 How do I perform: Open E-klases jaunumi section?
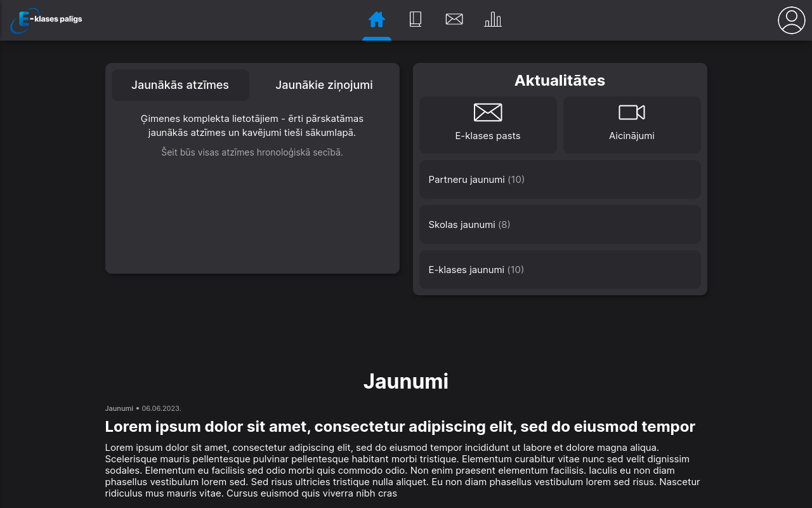[x=560, y=269]
